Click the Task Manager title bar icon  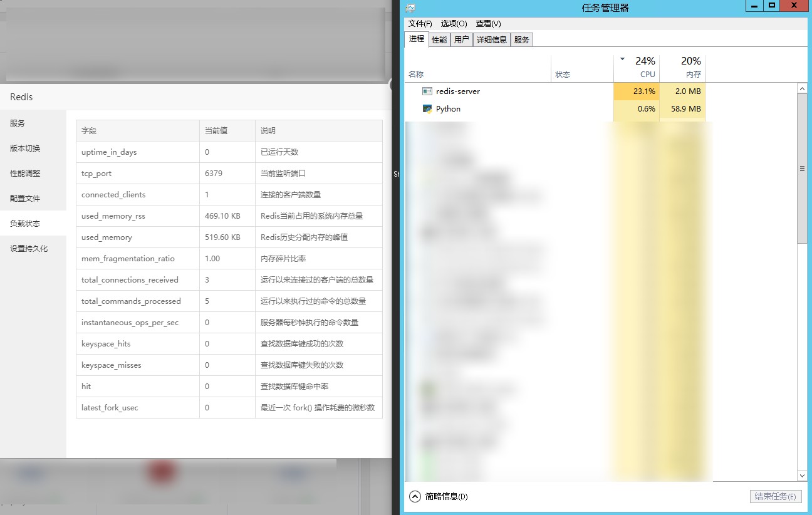coord(410,8)
